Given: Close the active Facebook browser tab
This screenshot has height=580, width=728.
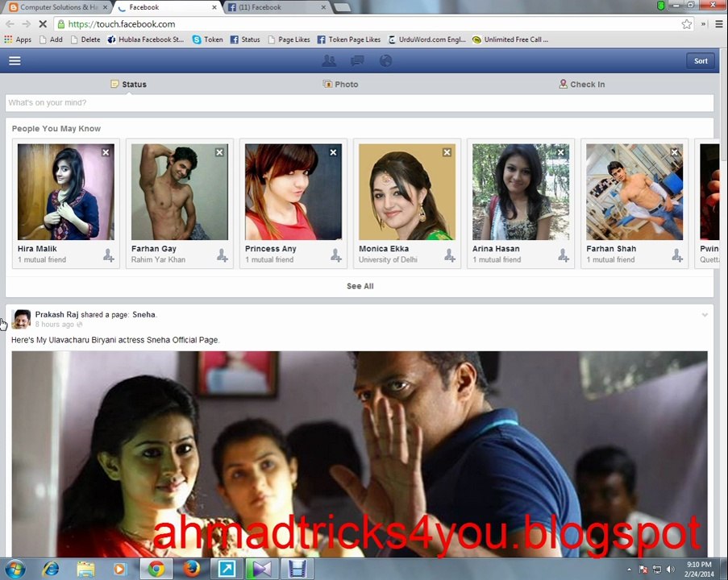Looking at the screenshot, I should pos(214,7).
